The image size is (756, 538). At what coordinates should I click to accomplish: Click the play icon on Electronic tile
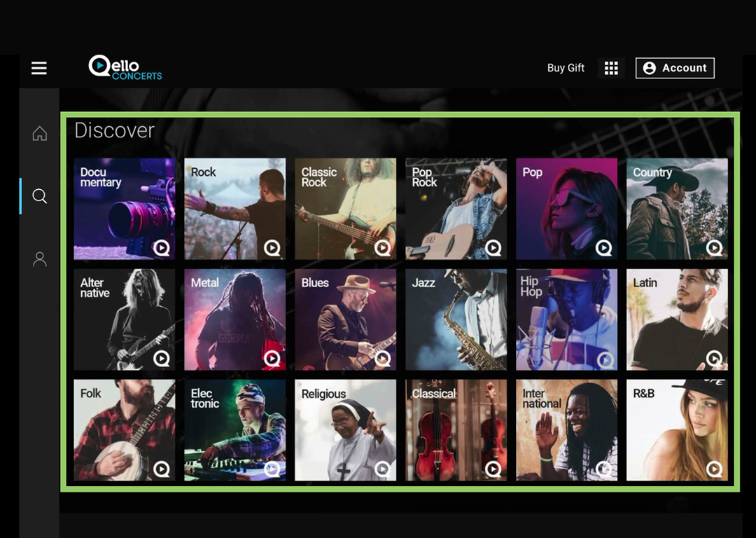(272, 469)
